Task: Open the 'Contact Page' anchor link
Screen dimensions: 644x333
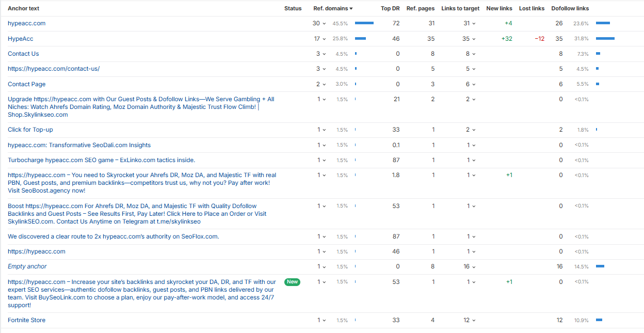Action: [x=26, y=84]
